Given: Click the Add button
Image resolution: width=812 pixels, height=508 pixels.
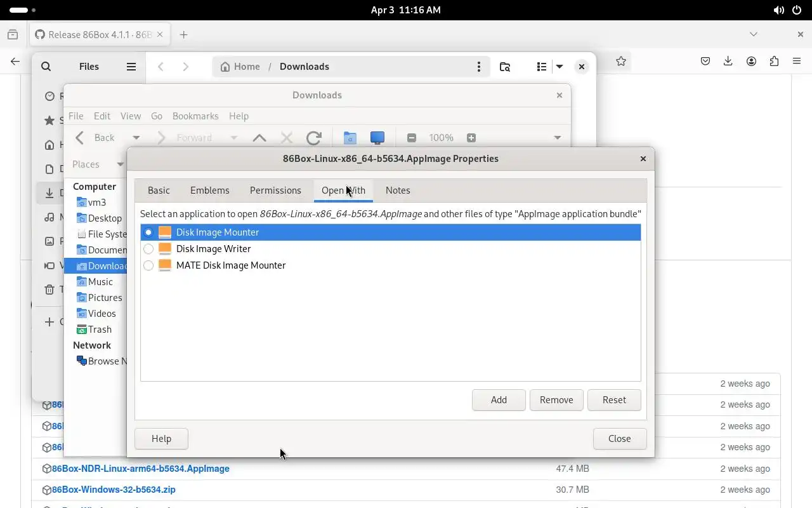Looking at the screenshot, I should click(x=499, y=400).
